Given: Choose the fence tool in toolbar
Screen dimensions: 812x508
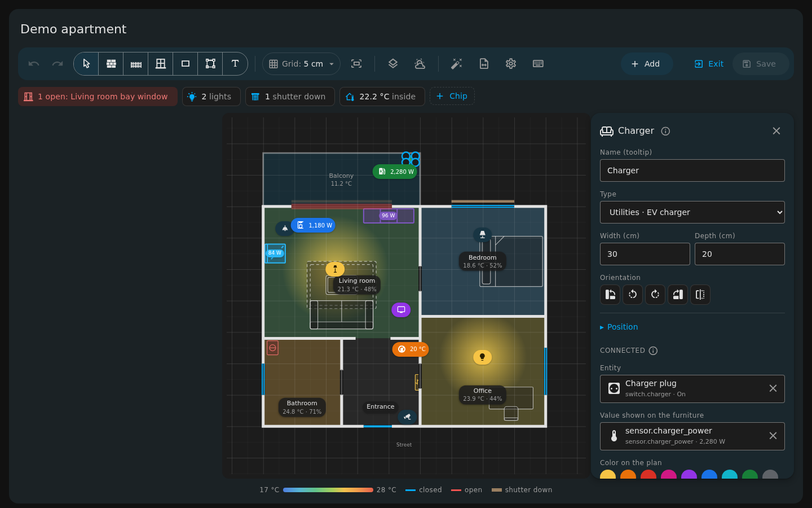Looking at the screenshot, I should pyautogui.click(x=136, y=64).
